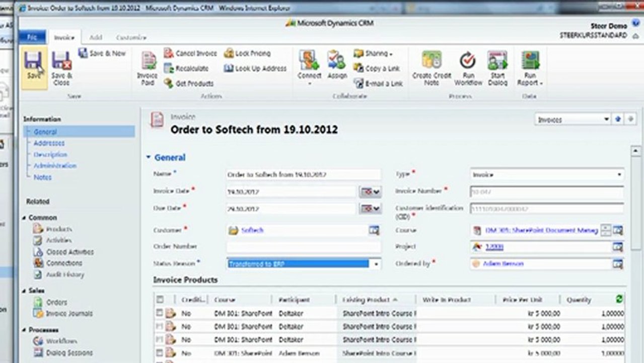Click the Customer lookup icon

(x=374, y=230)
